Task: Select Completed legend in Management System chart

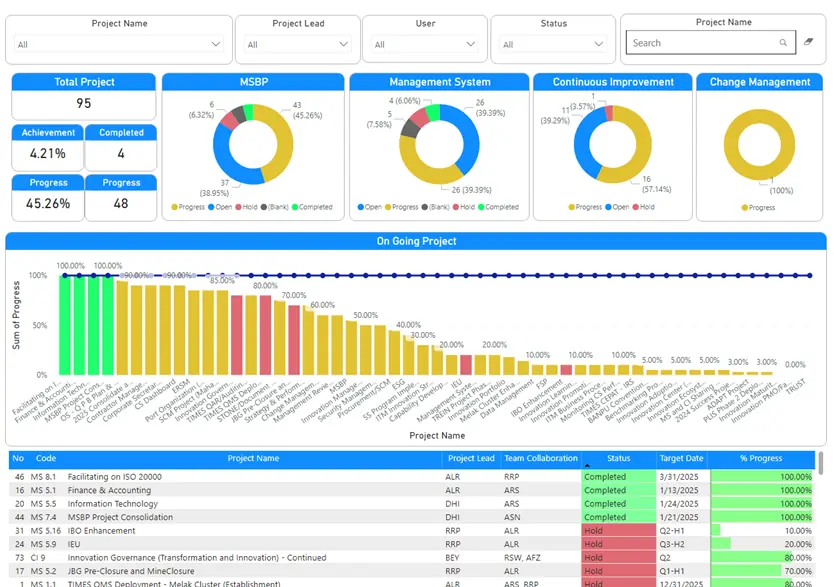Action: click(x=498, y=207)
